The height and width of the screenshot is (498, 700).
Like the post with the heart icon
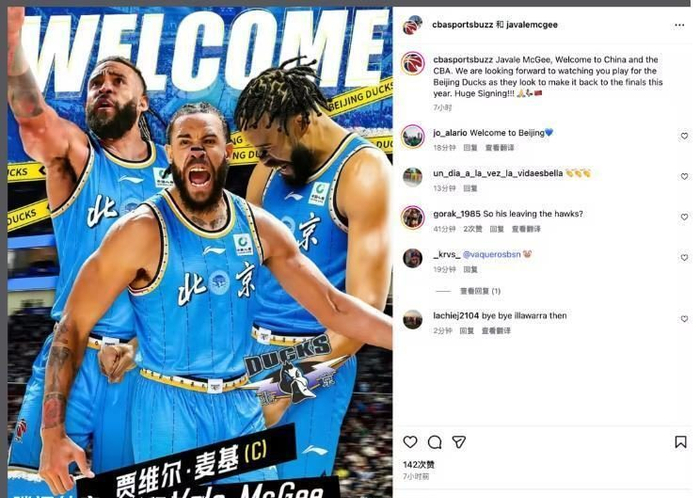click(x=410, y=442)
